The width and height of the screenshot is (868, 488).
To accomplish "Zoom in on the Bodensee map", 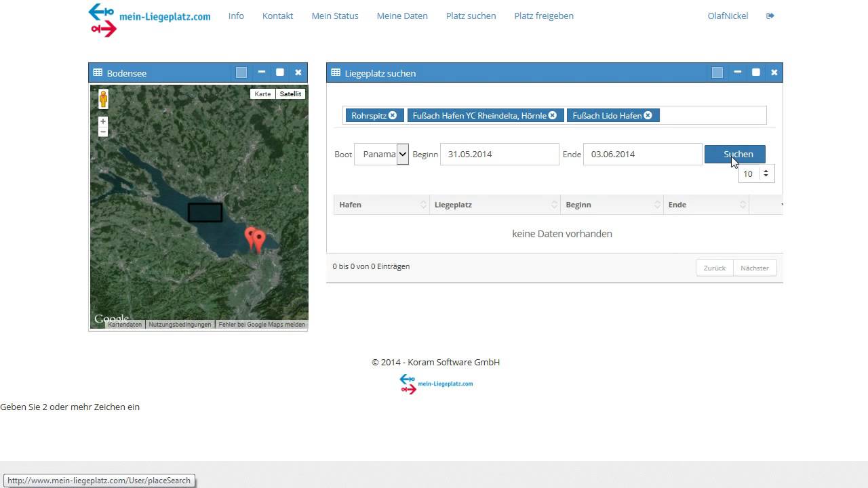I will (103, 121).
